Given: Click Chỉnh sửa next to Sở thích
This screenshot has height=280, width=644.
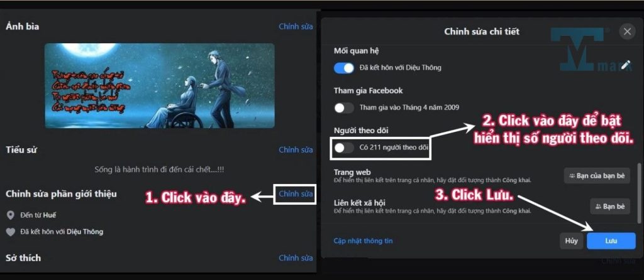Looking at the screenshot, I should 296,258.
